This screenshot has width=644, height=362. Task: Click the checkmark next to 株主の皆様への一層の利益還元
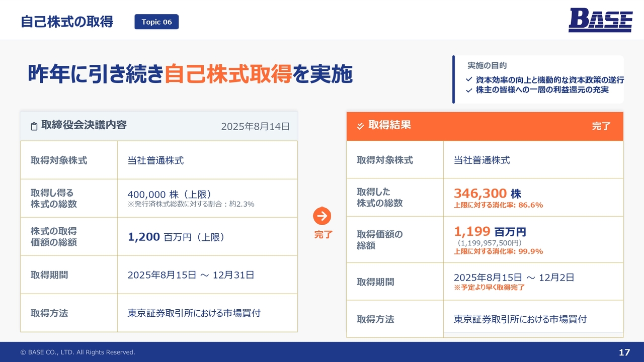[x=469, y=90]
